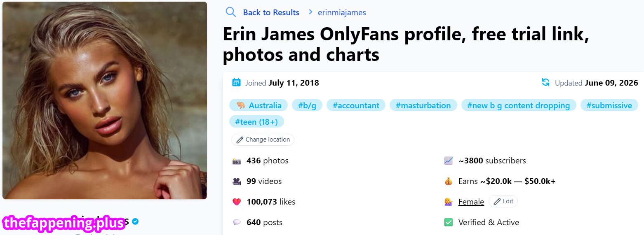644x235 pixels.
Task: Click the blue verified badge under photo
Action: [x=135, y=221]
